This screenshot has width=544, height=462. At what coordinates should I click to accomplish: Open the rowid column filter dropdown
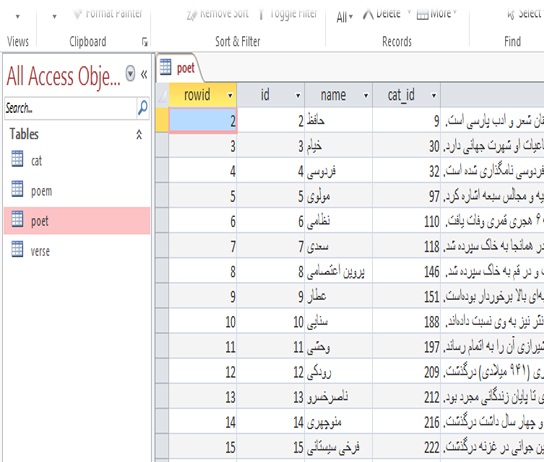point(230,95)
